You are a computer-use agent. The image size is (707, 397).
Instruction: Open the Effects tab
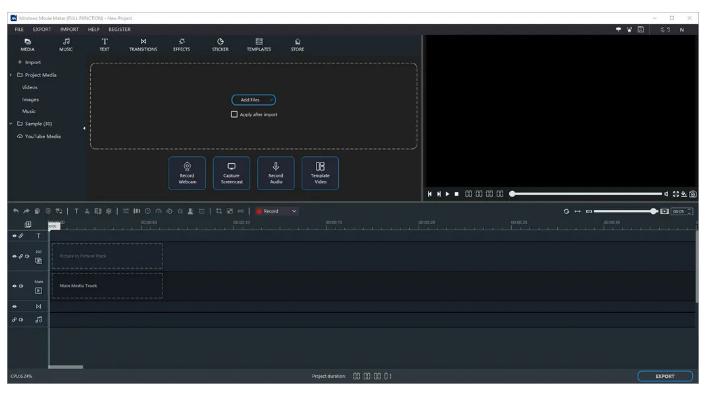coord(182,45)
